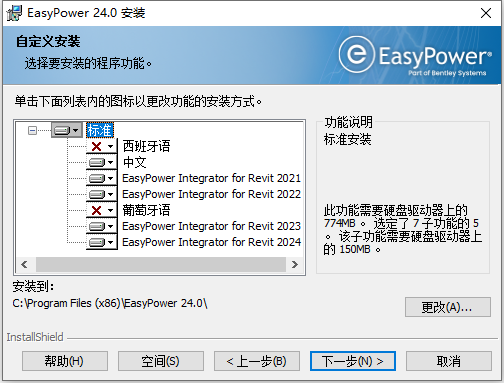This screenshot has height=383, width=504.
Task: Select EasyPower Integrator for Revit 2021
Action: pyautogui.click(x=211, y=178)
